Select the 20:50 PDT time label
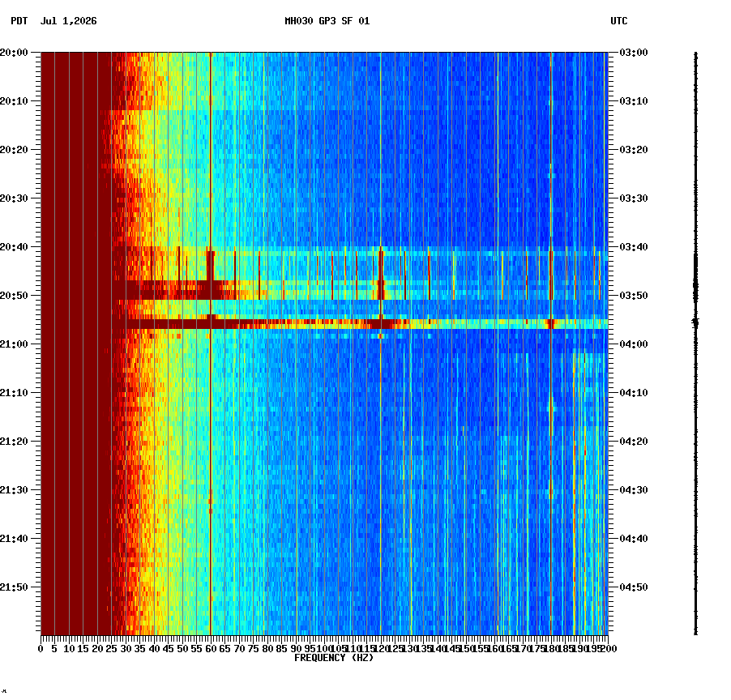The height and width of the screenshot is (700, 731). point(14,296)
